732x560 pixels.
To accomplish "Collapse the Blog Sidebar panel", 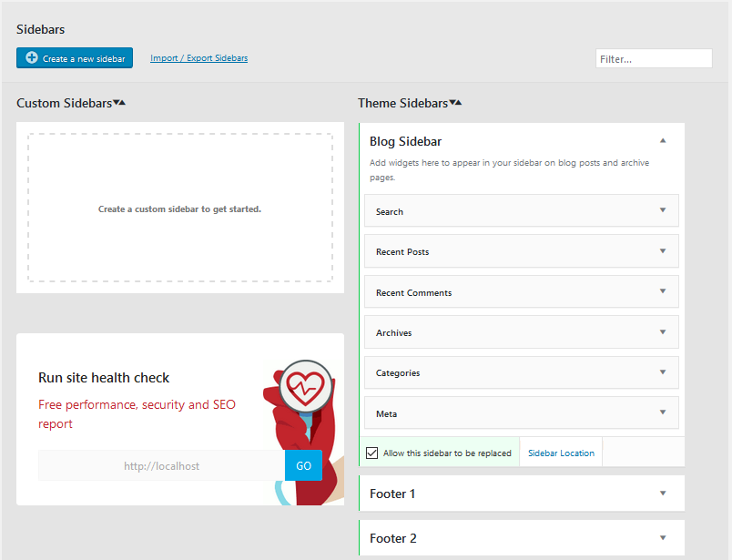I will [663, 141].
